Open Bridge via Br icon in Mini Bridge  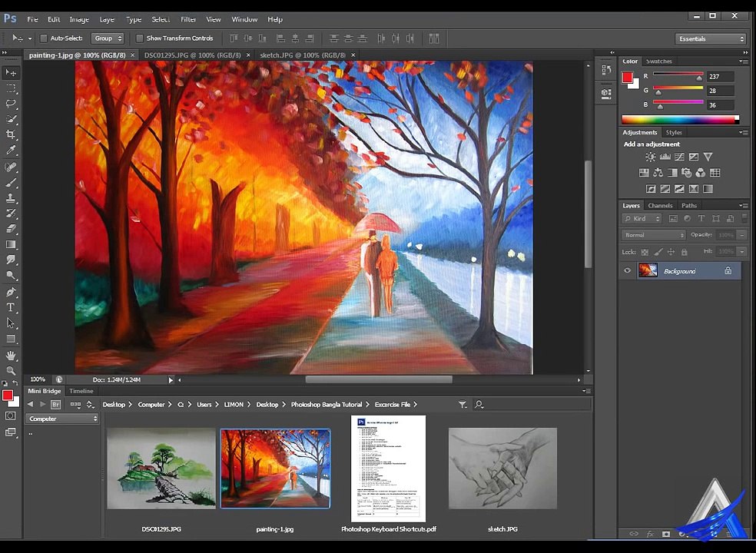pos(55,405)
